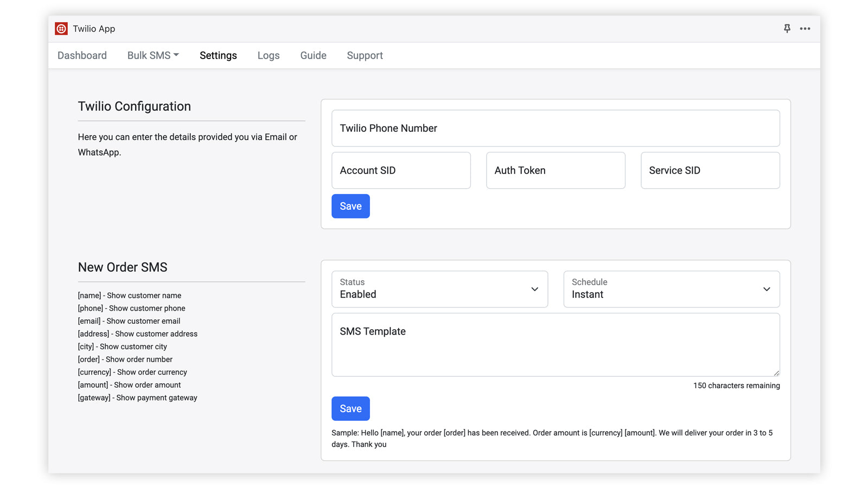The height and width of the screenshot is (488, 868).
Task: Open the three-dot overflow menu
Action: (x=805, y=29)
